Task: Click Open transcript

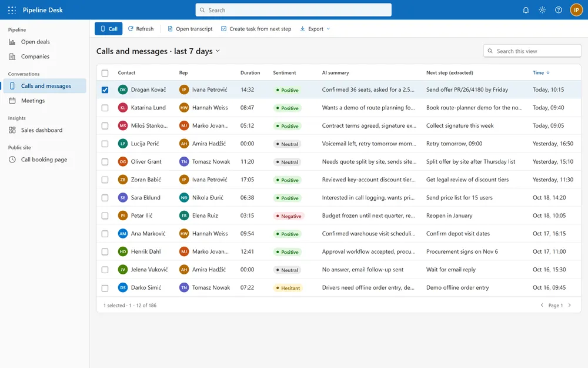Action: pyautogui.click(x=190, y=29)
